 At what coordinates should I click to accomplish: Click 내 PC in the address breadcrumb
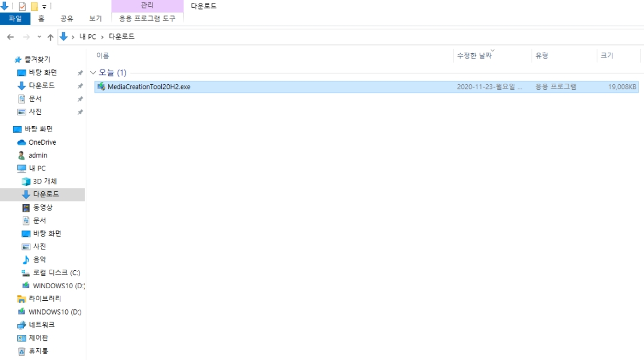(x=88, y=36)
